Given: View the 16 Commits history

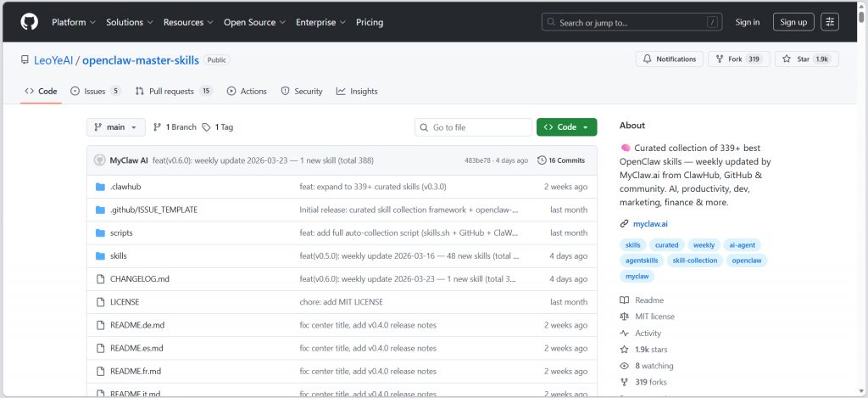Looking at the screenshot, I should tap(561, 160).
